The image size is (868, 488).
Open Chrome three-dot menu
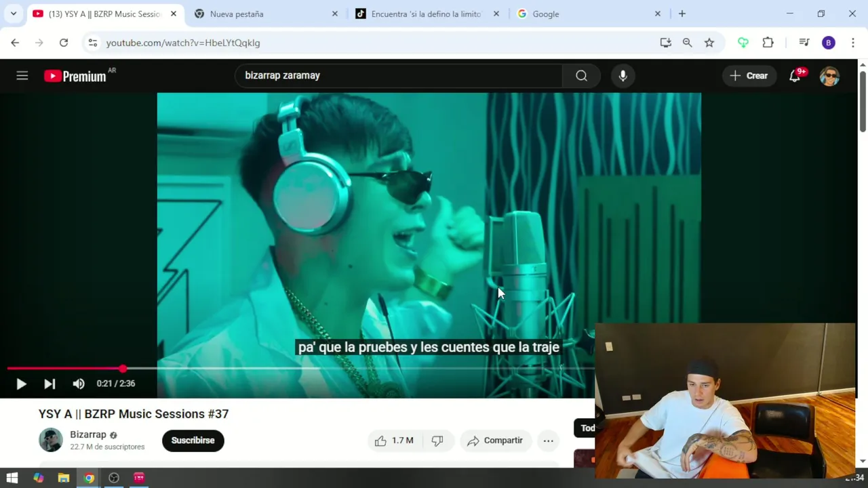pyautogui.click(x=852, y=43)
